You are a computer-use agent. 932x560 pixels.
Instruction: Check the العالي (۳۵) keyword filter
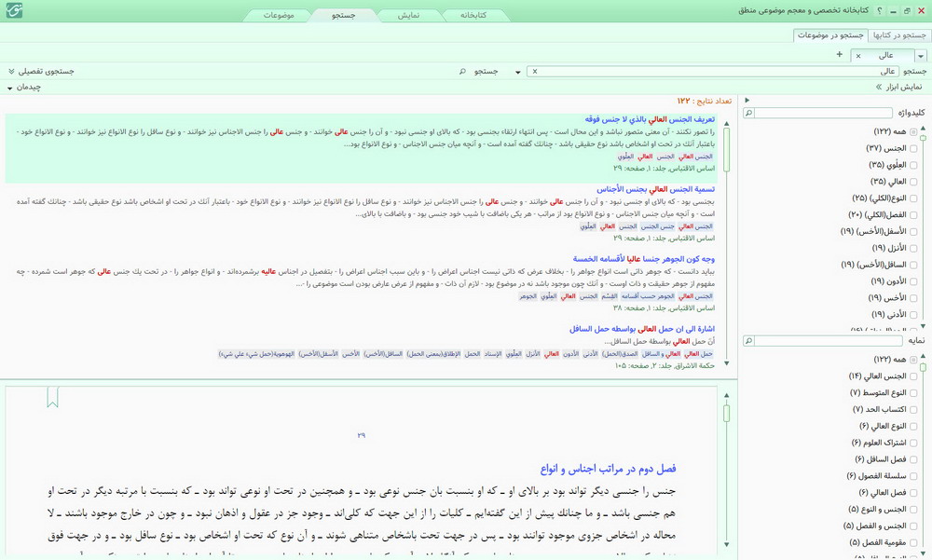pos(913,182)
